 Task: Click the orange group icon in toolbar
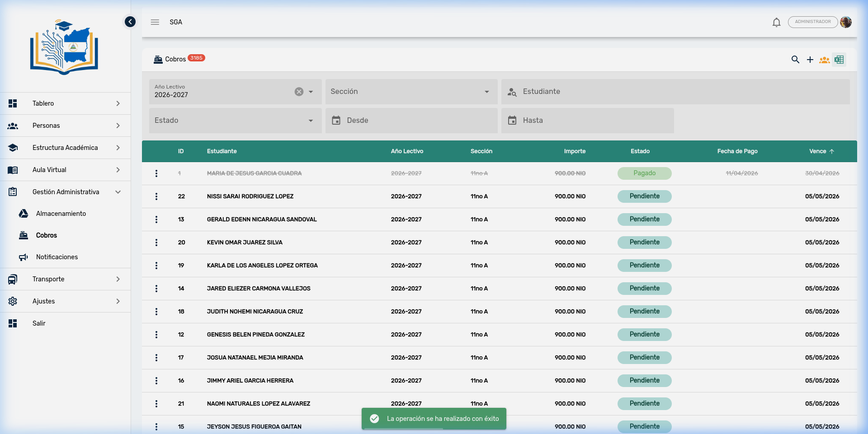click(825, 60)
